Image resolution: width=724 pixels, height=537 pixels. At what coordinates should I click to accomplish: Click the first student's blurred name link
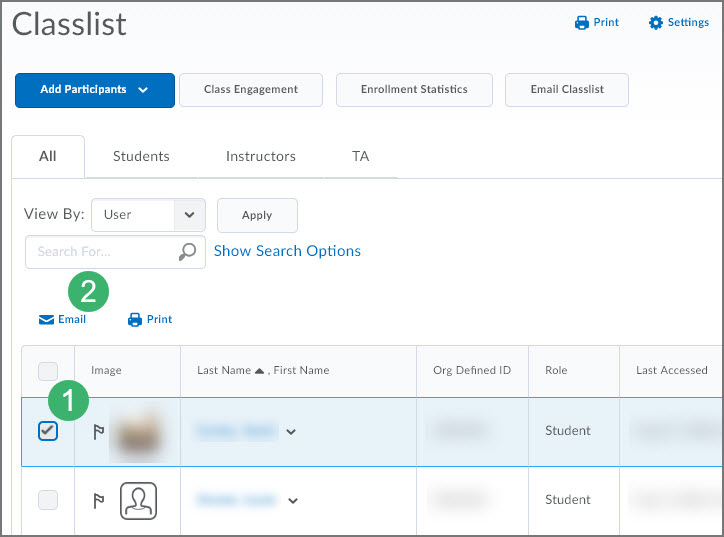pyautogui.click(x=236, y=431)
